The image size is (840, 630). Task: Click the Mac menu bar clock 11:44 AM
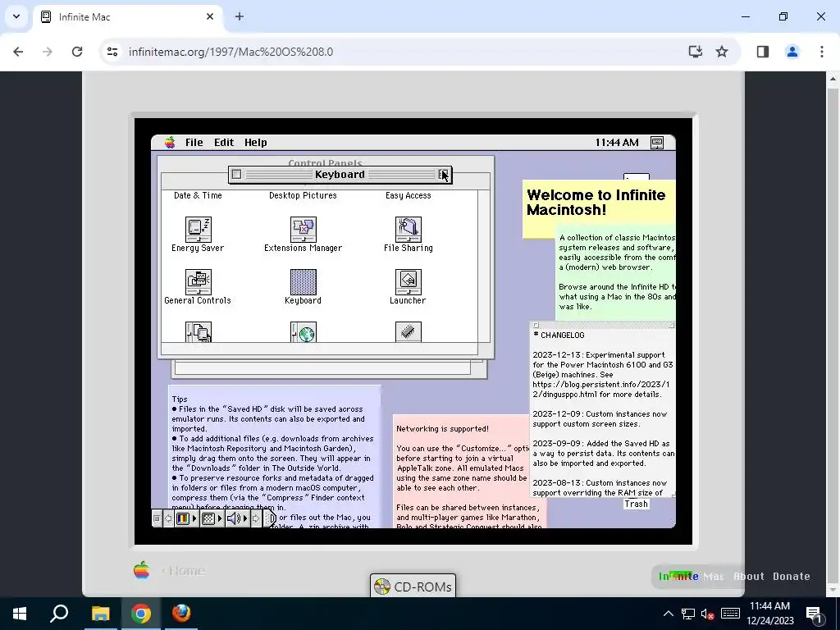[617, 143]
